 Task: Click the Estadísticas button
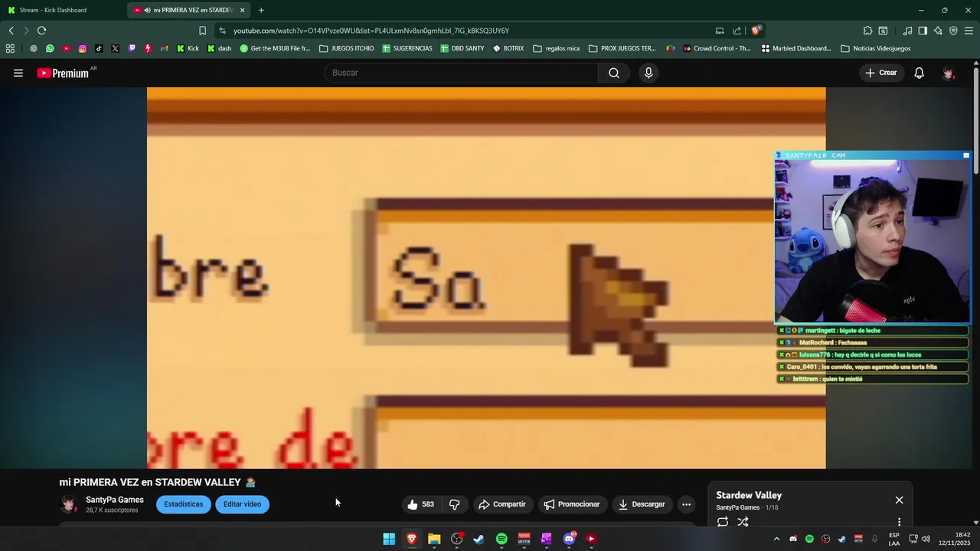point(184,504)
